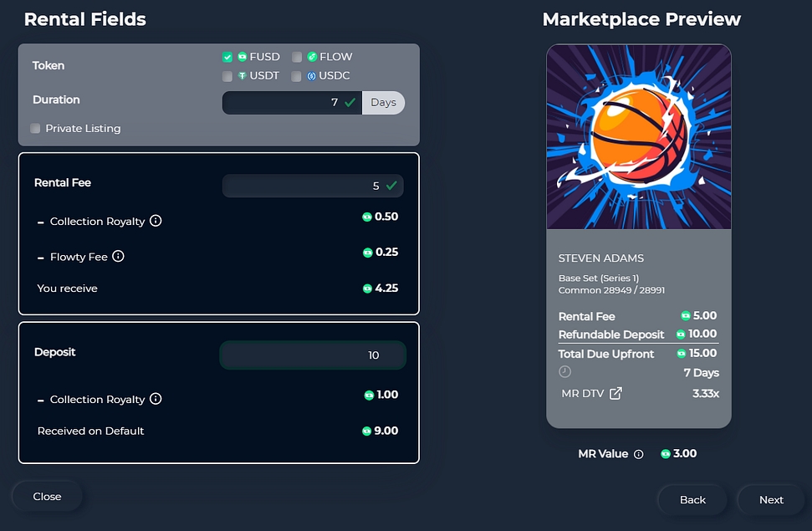The image size is (812, 531).
Task: Check the USDC token checkbox
Action: (297, 76)
